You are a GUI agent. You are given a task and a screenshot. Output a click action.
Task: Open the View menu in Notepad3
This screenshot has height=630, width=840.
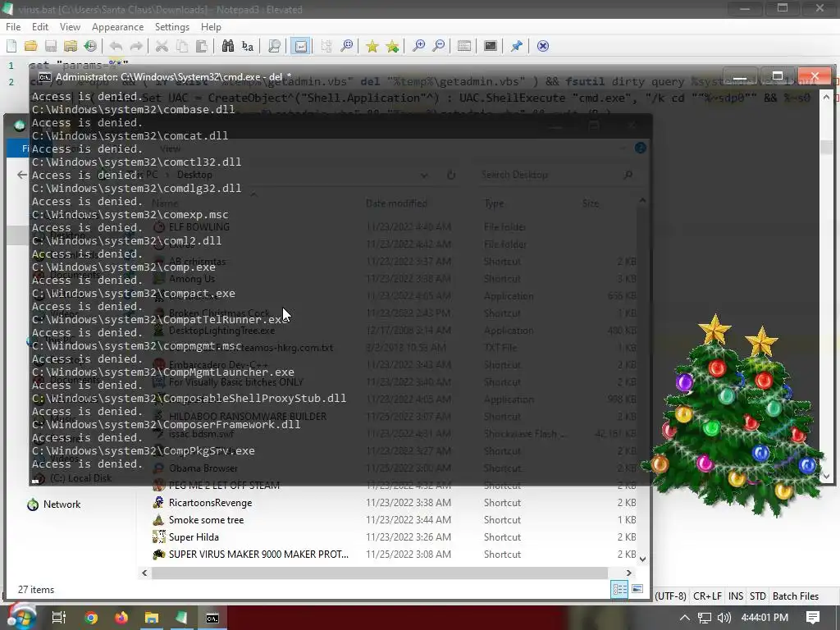pyautogui.click(x=70, y=27)
